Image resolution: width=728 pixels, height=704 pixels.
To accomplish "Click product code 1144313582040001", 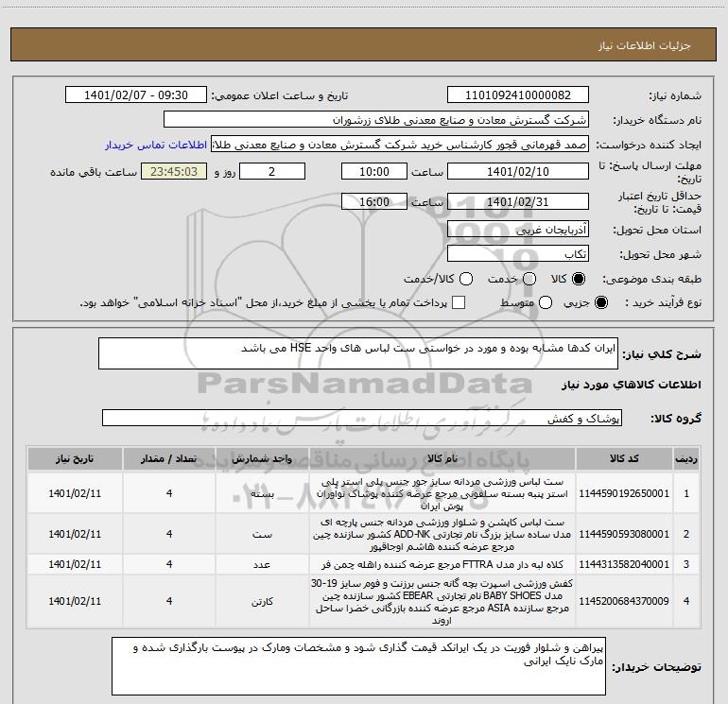I will 624,564.
